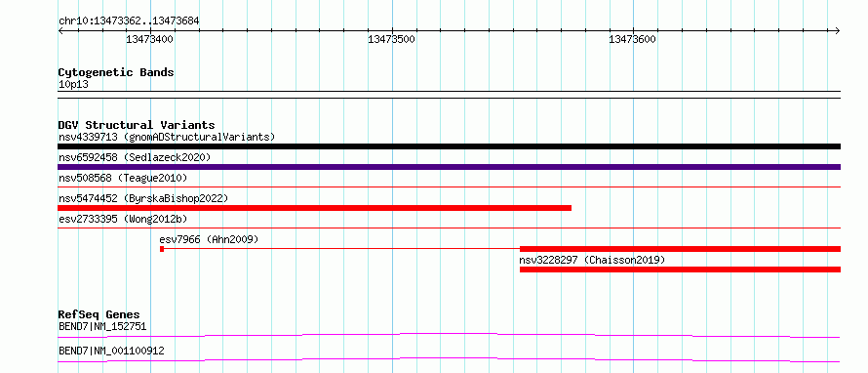Select the thick red nsv5474452 variant bar
The width and height of the screenshot is (868, 373).
(314, 208)
